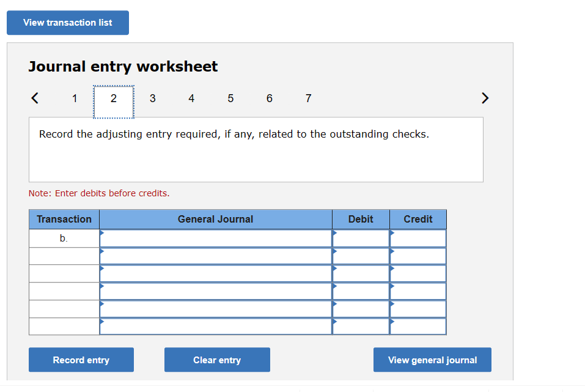Switch to worksheet page 5

(x=230, y=98)
